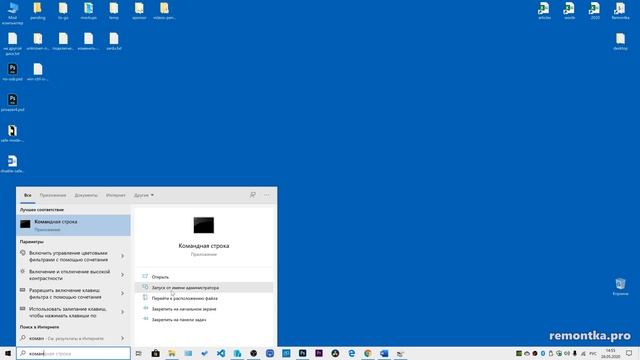
Task: Expand the Другие dropdown in search
Action: coord(144,196)
